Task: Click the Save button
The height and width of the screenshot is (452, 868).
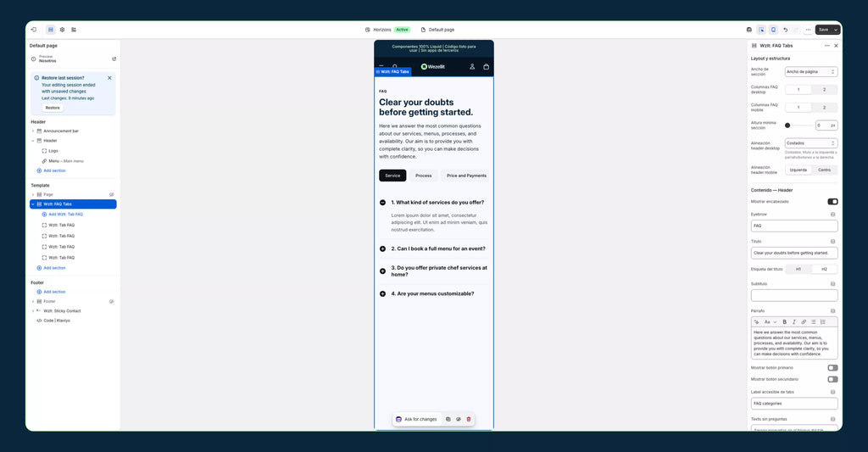Action: pos(824,30)
